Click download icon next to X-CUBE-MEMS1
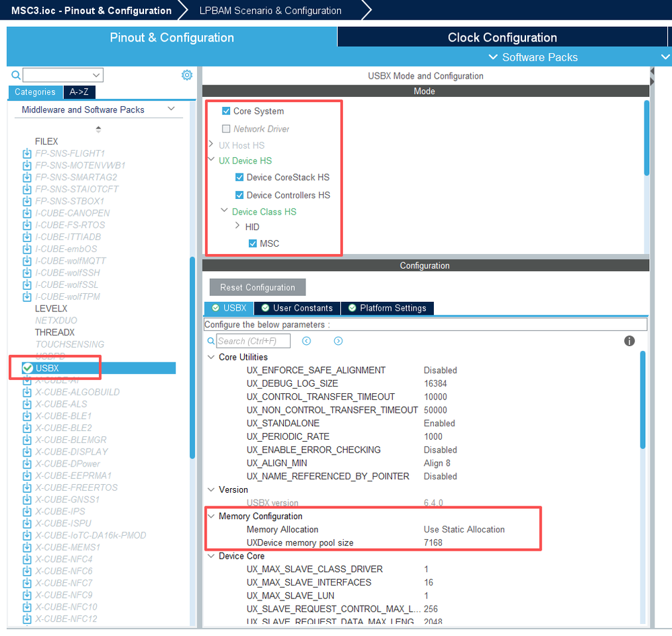The width and height of the screenshot is (672, 636). [x=27, y=547]
